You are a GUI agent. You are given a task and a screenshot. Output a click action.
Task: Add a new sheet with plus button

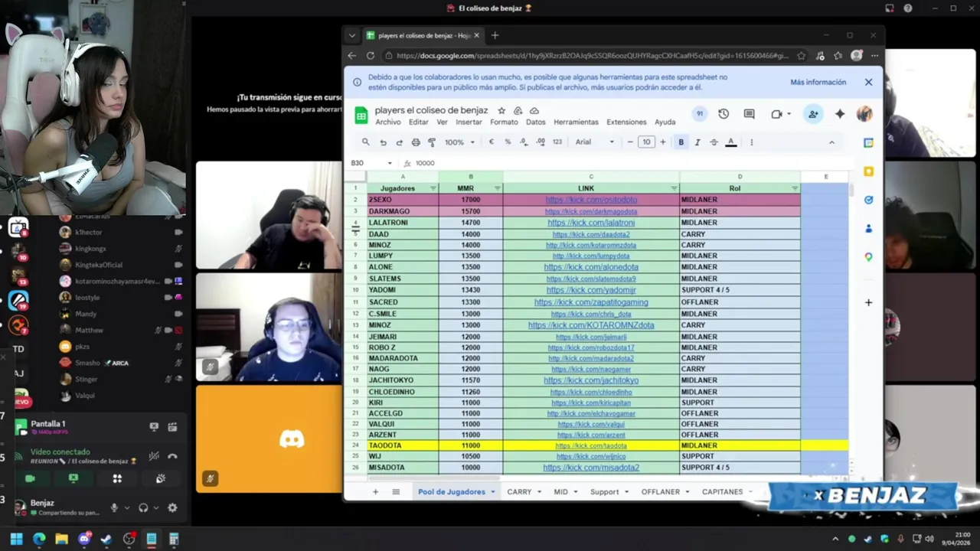click(x=375, y=492)
